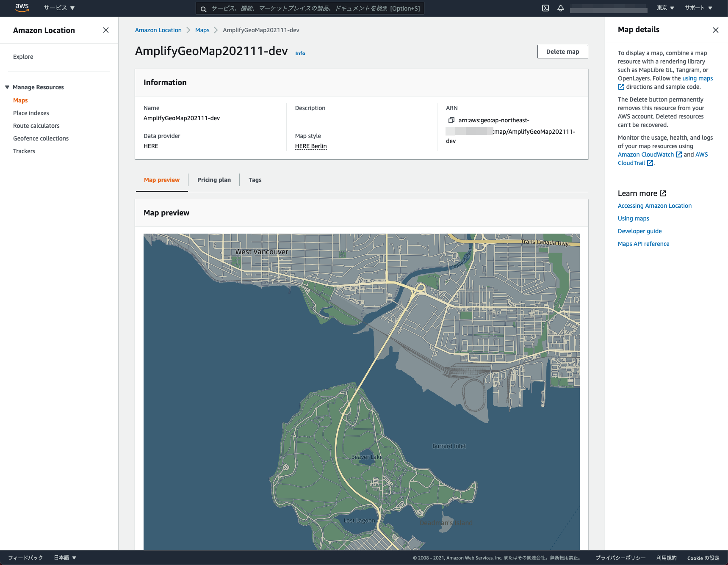Open the using maps link
Viewport: 728px width, 565px height.
(x=698, y=78)
